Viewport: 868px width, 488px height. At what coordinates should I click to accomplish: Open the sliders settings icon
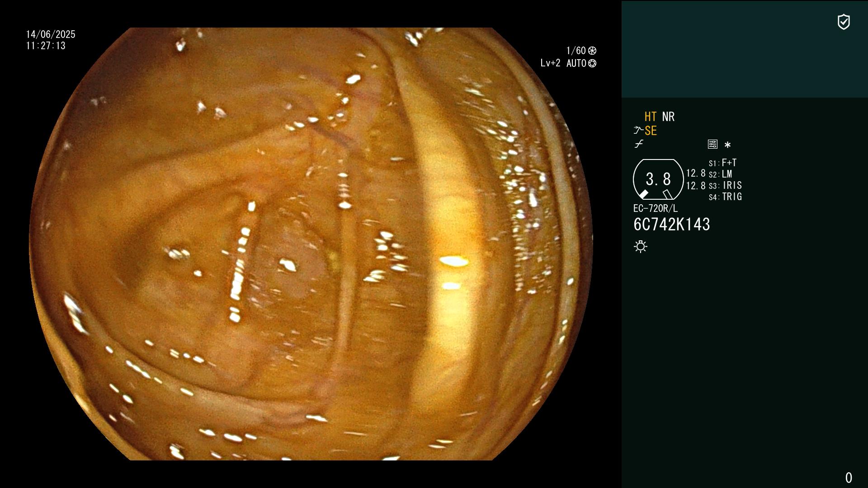pyautogui.click(x=712, y=144)
